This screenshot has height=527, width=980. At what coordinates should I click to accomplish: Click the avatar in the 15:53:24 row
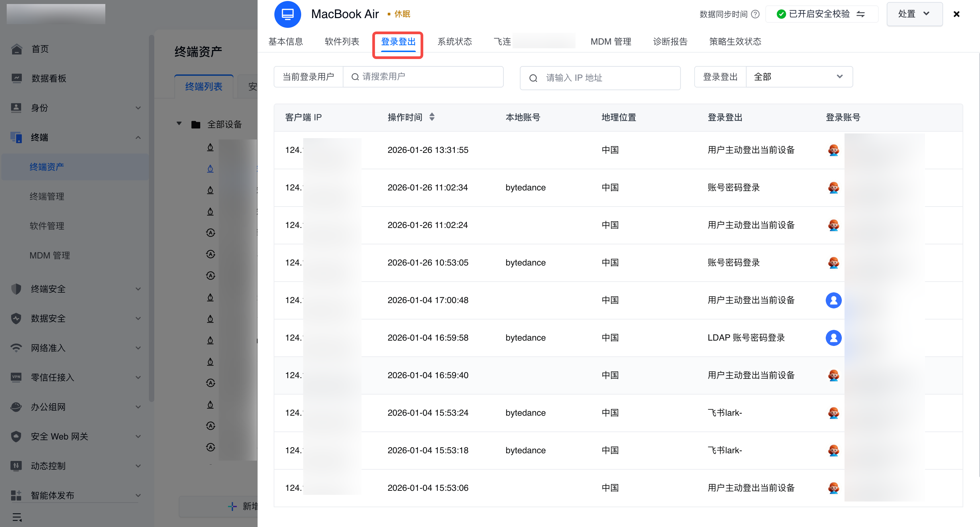pos(833,413)
